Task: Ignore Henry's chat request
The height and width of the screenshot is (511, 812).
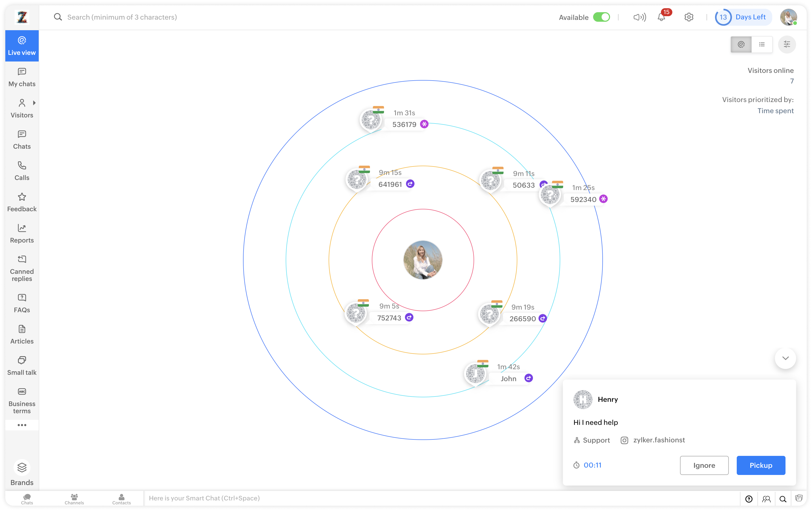Action: tap(704, 465)
